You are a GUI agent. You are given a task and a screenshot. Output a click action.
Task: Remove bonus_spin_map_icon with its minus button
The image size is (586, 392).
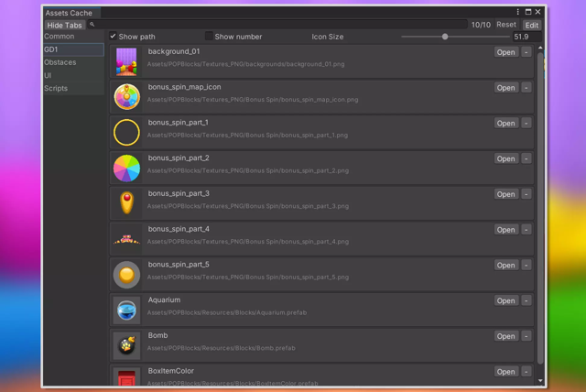526,87
